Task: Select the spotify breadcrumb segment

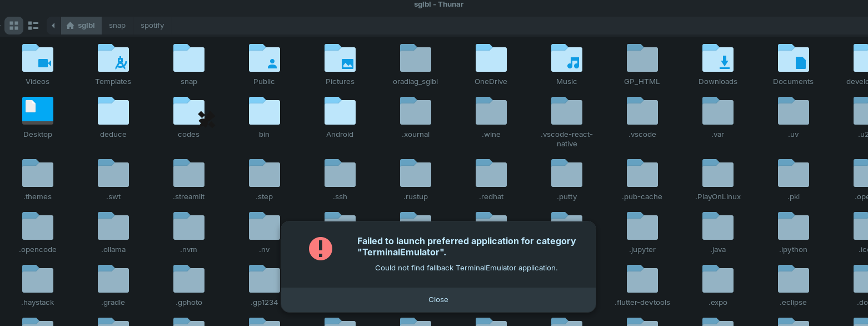Action: (152, 26)
